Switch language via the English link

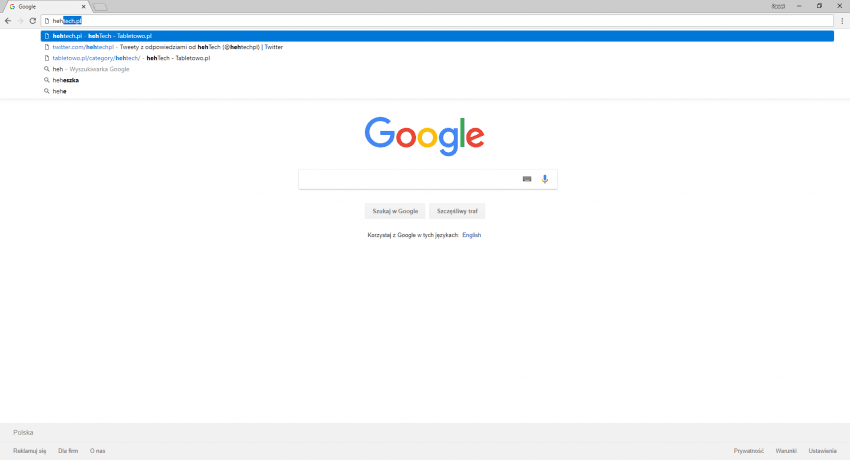pyautogui.click(x=472, y=235)
